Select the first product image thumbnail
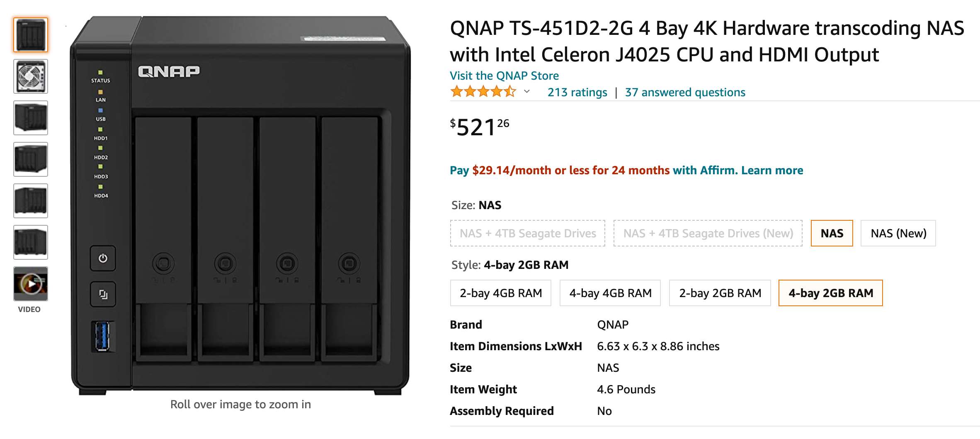Image resolution: width=980 pixels, height=439 pixels. [x=30, y=35]
